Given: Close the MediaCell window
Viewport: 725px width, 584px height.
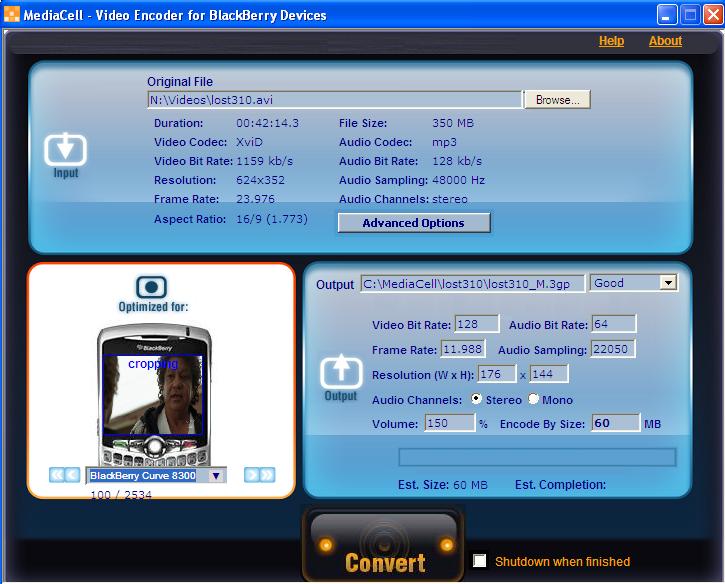Looking at the screenshot, I should 713,15.
